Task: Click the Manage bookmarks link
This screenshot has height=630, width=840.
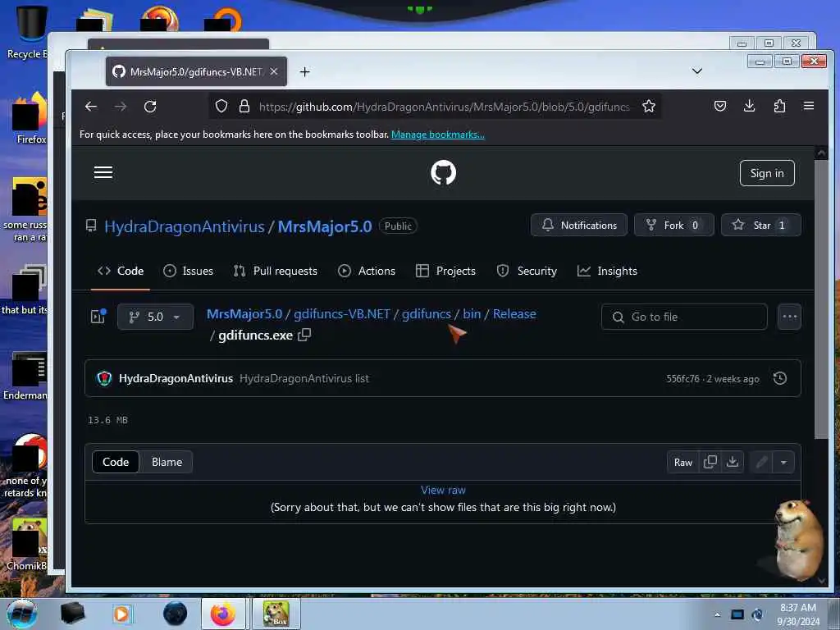Action: 438,135
